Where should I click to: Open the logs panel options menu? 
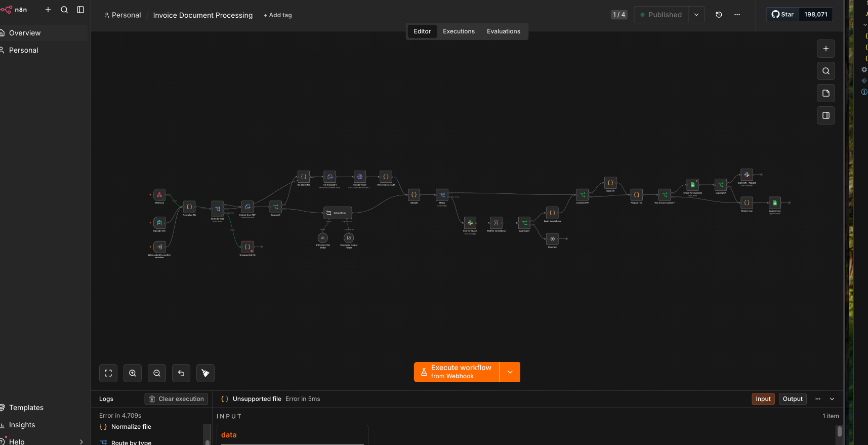click(818, 399)
